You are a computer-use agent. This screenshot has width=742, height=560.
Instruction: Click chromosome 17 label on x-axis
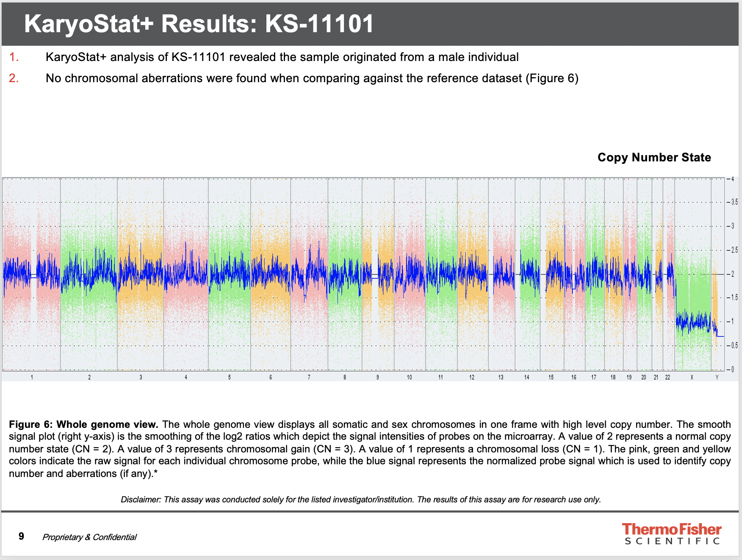point(594,377)
